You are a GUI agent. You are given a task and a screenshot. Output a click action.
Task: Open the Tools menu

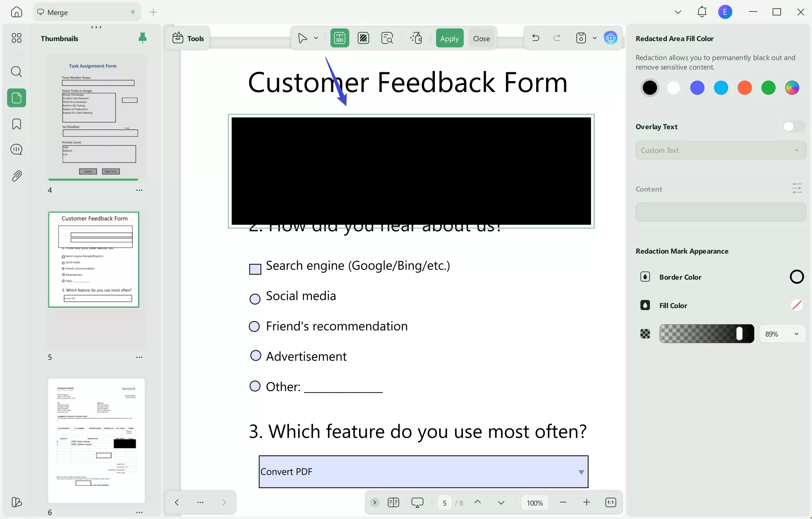tap(188, 38)
